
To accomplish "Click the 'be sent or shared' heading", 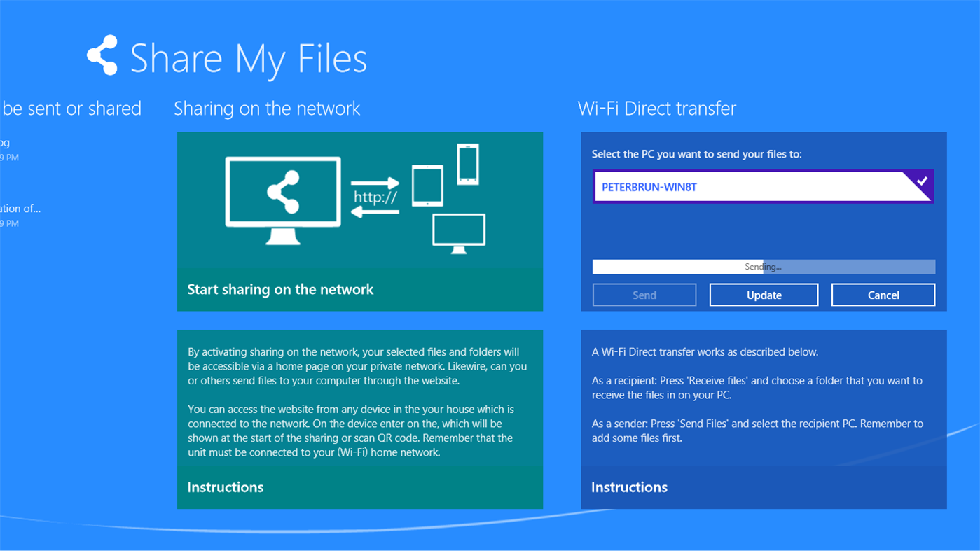I will click(x=71, y=108).
